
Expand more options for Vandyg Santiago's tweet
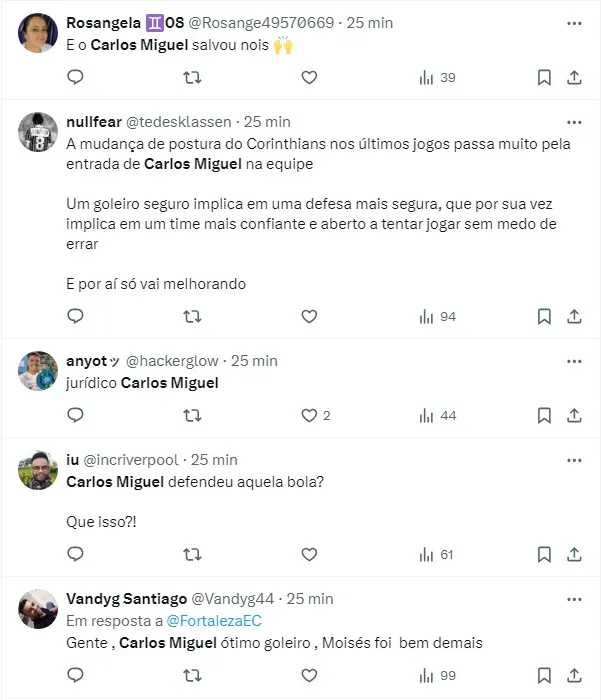[574, 598]
